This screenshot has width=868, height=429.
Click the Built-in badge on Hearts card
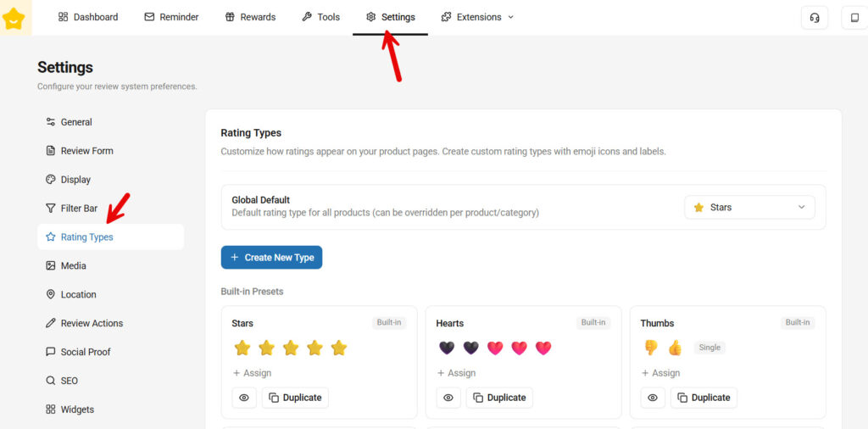(593, 322)
